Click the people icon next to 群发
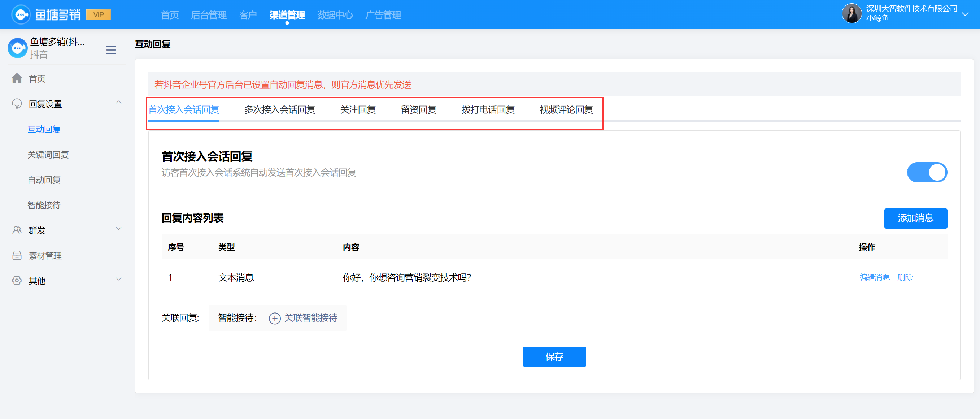The width and height of the screenshot is (980, 419). click(x=17, y=230)
